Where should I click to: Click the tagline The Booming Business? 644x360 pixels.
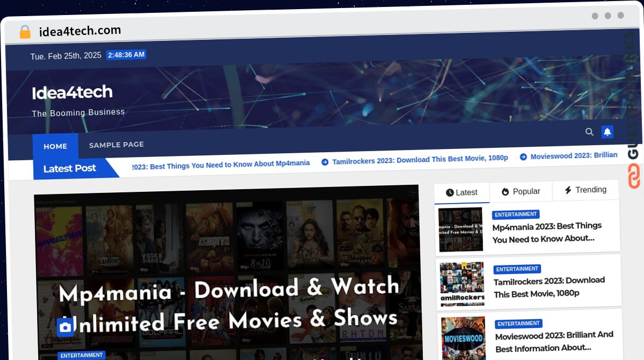(78, 113)
